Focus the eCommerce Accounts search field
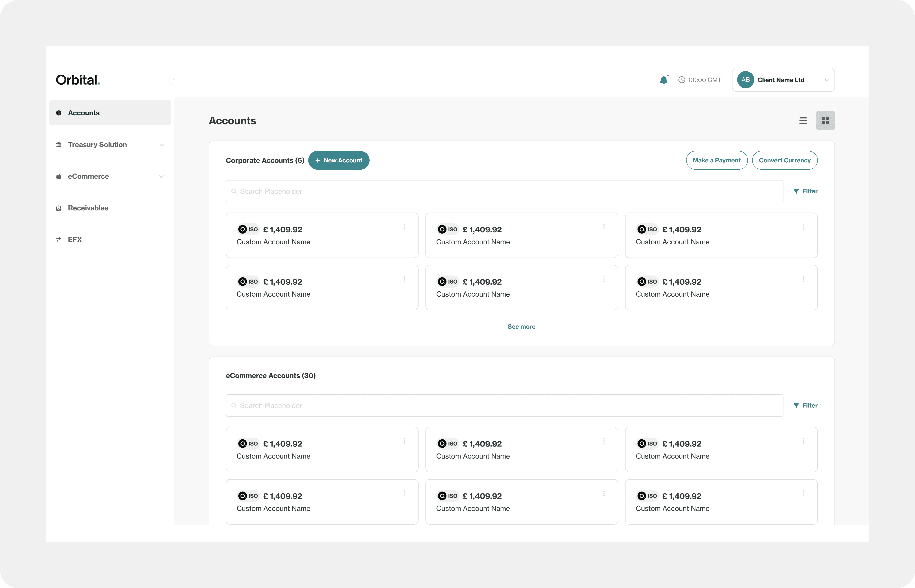The height and width of the screenshot is (588, 915). pos(504,405)
